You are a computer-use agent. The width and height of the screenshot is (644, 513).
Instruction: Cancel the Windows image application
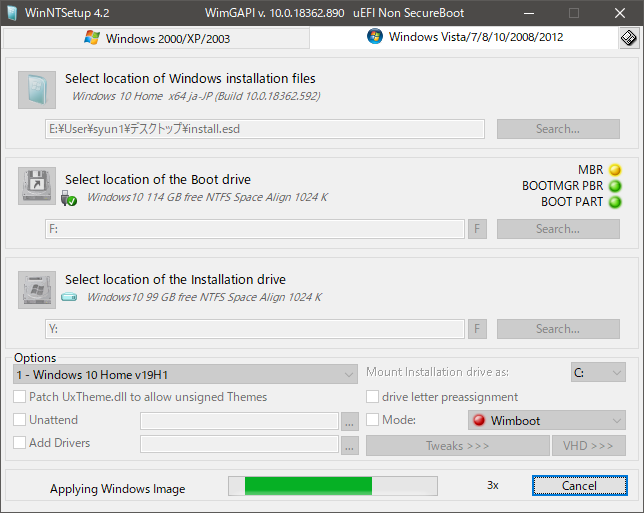point(580,486)
